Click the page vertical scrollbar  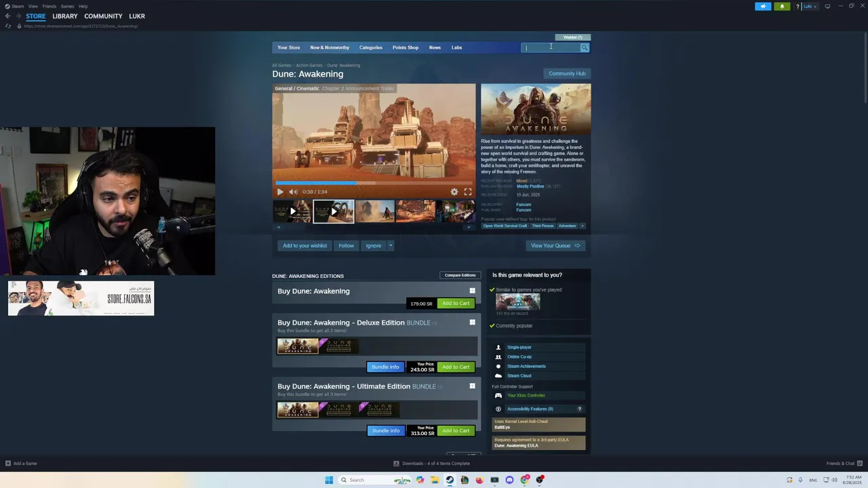865,68
